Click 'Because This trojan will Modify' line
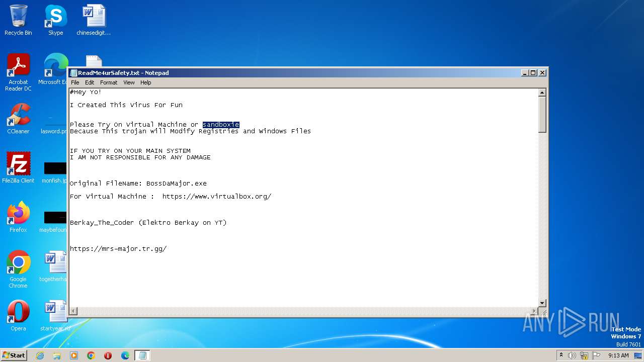This screenshot has width=644, height=362. (190, 131)
